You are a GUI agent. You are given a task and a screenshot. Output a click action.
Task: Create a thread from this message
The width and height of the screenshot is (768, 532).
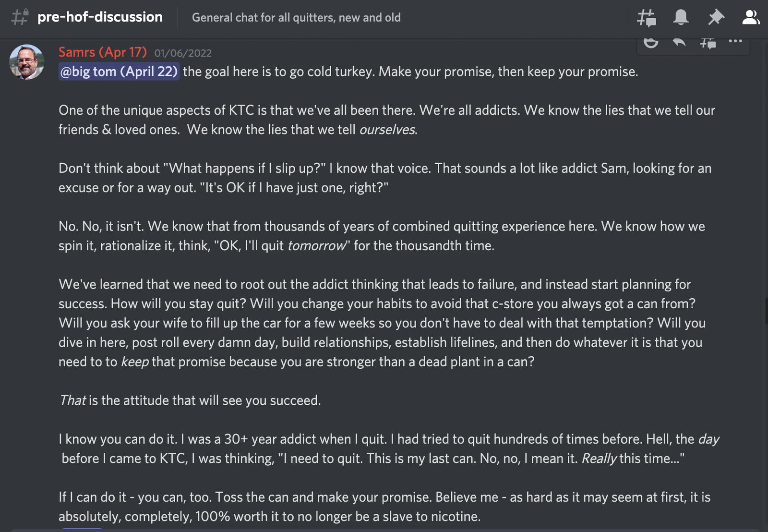(x=708, y=42)
